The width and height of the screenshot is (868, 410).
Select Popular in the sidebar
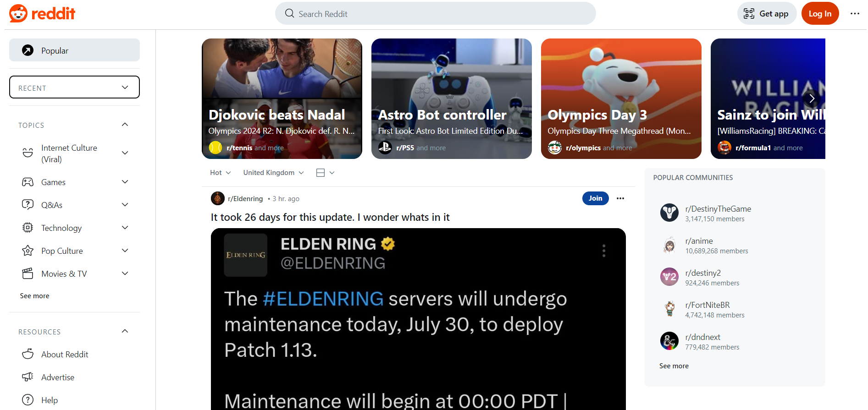pyautogui.click(x=74, y=50)
